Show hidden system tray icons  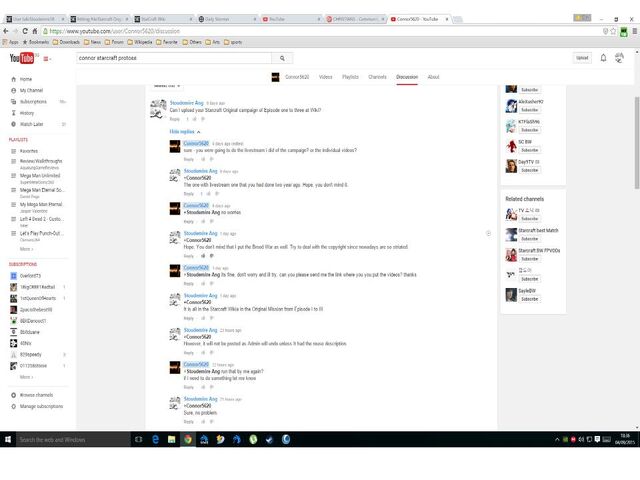(557, 440)
